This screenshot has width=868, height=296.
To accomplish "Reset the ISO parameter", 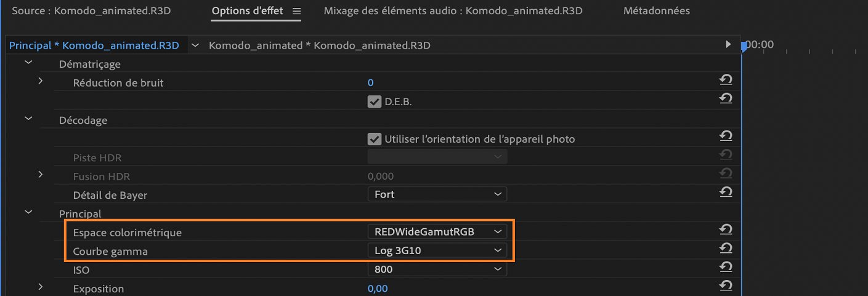I will click(726, 267).
